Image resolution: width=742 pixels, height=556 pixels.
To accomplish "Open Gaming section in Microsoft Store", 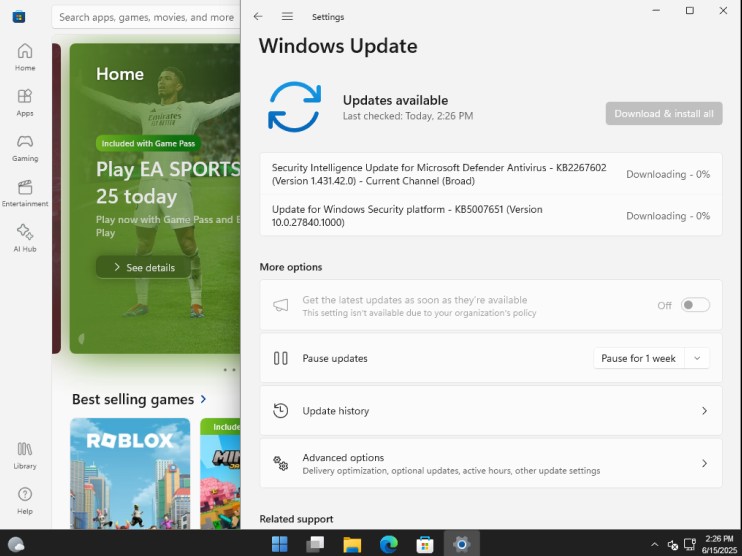I will 25,148.
